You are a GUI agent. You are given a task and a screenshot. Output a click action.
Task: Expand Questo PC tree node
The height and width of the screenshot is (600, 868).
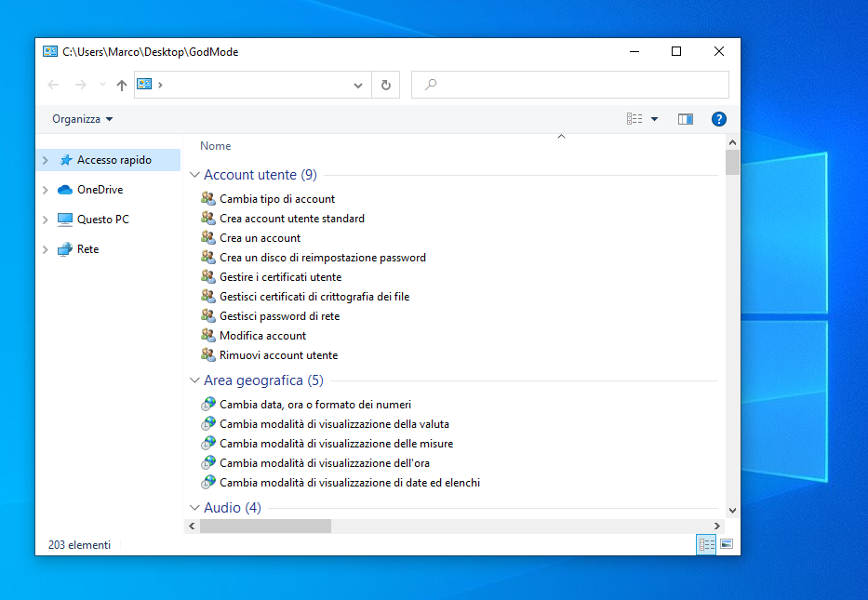pos(46,220)
